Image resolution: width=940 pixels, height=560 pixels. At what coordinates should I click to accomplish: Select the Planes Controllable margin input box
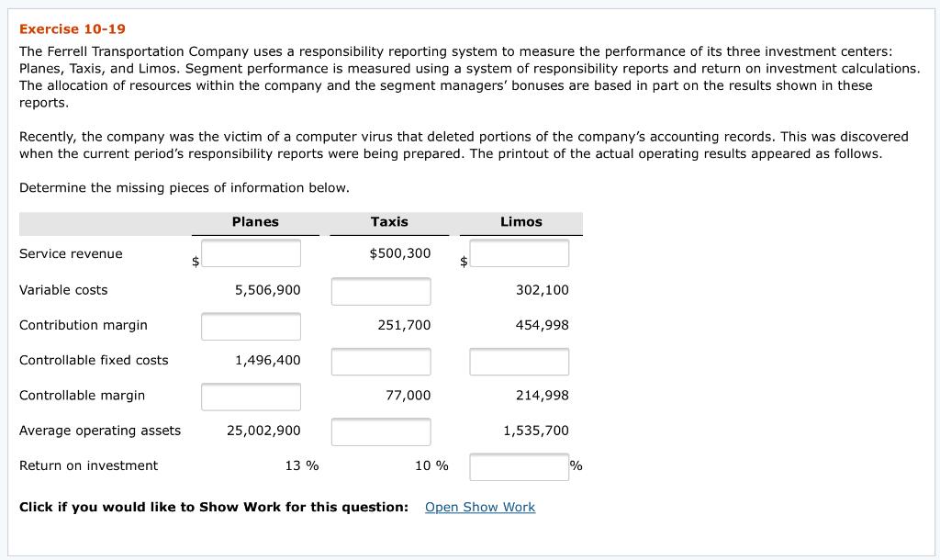pyautogui.click(x=252, y=397)
